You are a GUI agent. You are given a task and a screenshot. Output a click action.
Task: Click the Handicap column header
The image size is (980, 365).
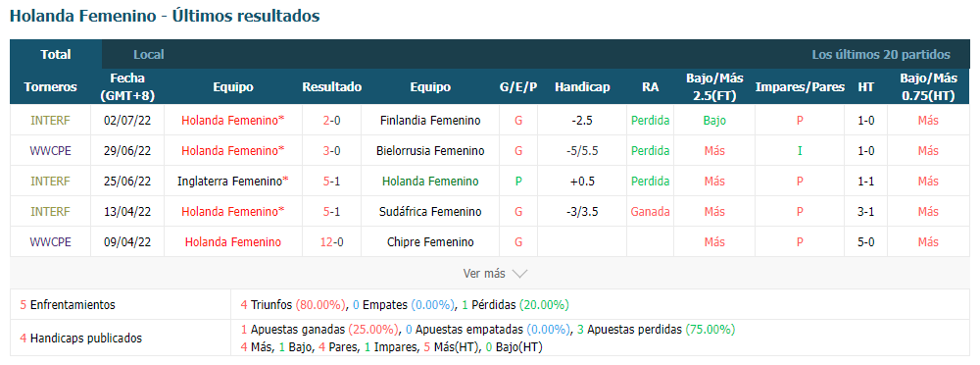click(582, 87)
